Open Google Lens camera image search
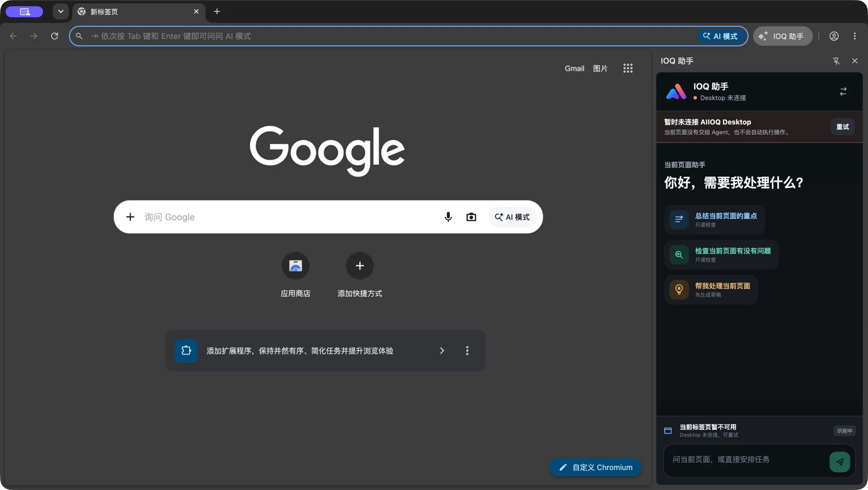 click(x=471, y=217)
